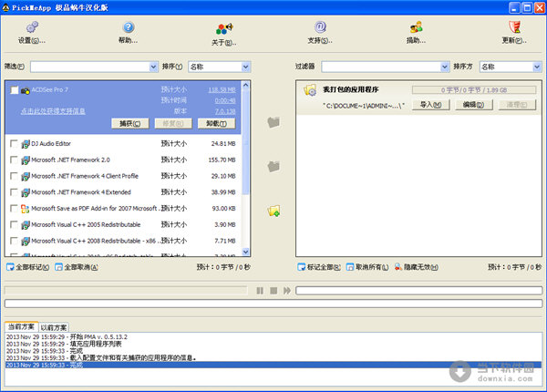The height and width of the screenshot is (392, 547).
Task: Check Visual C++ 2005 Redistributable checkbox
Action: 14,224
